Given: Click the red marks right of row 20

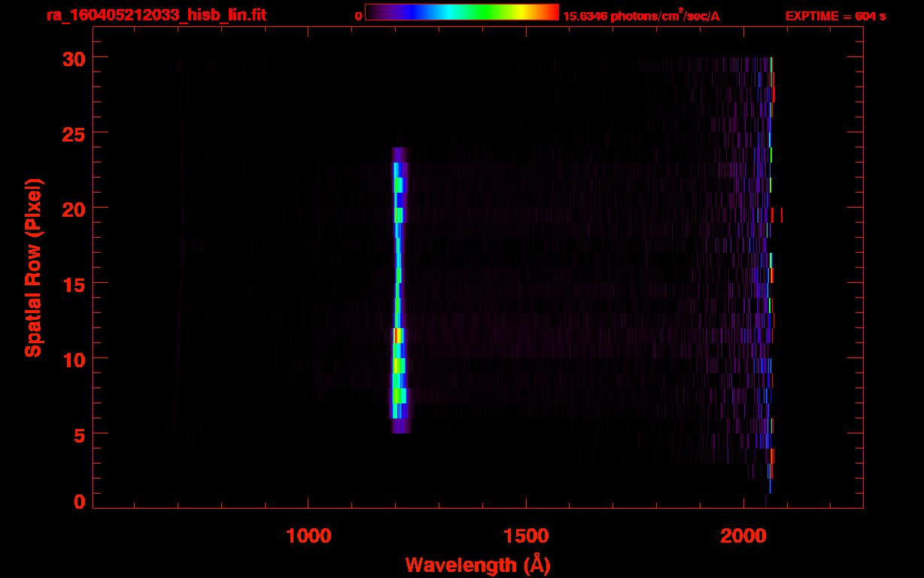Looking at the screenshot, I should pos(777,215).
